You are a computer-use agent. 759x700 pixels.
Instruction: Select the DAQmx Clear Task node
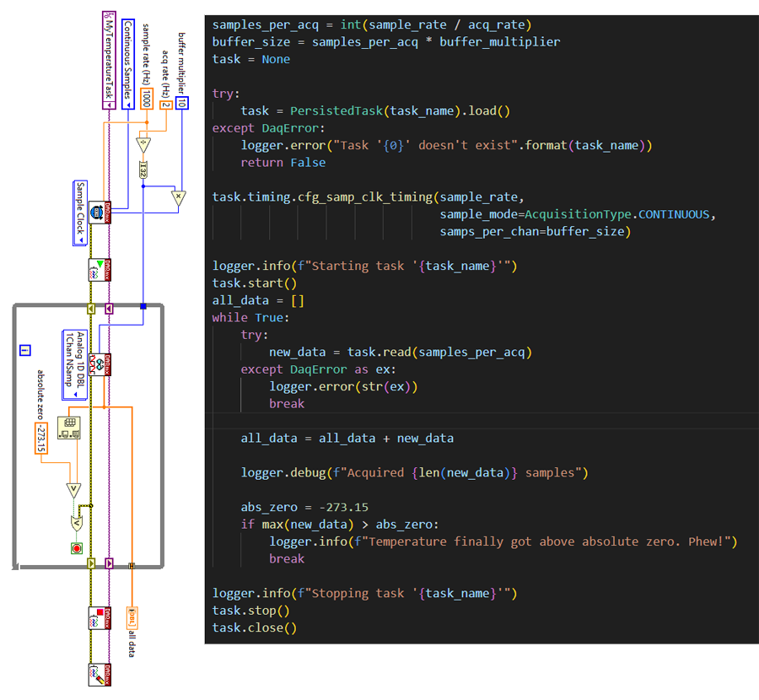(100, 674)
